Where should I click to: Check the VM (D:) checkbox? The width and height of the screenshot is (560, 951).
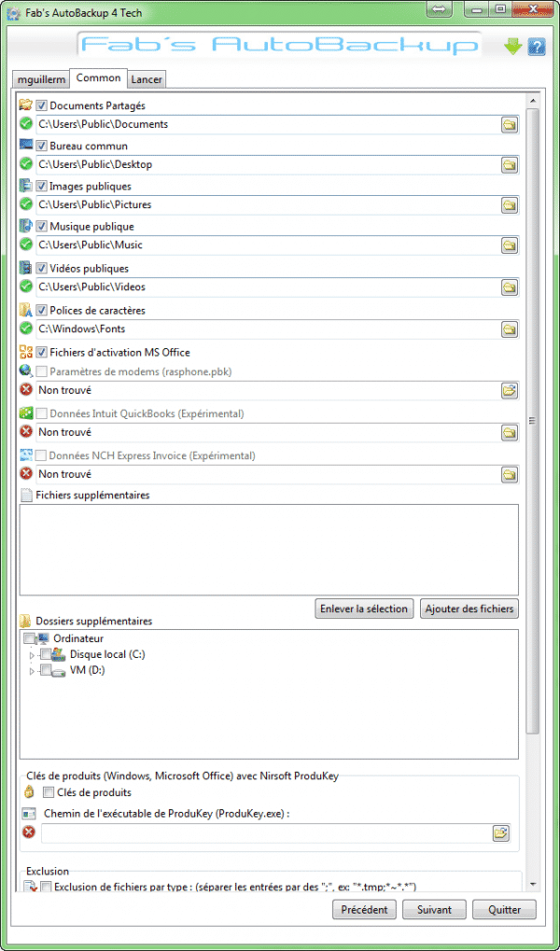[x=45, y=670]
